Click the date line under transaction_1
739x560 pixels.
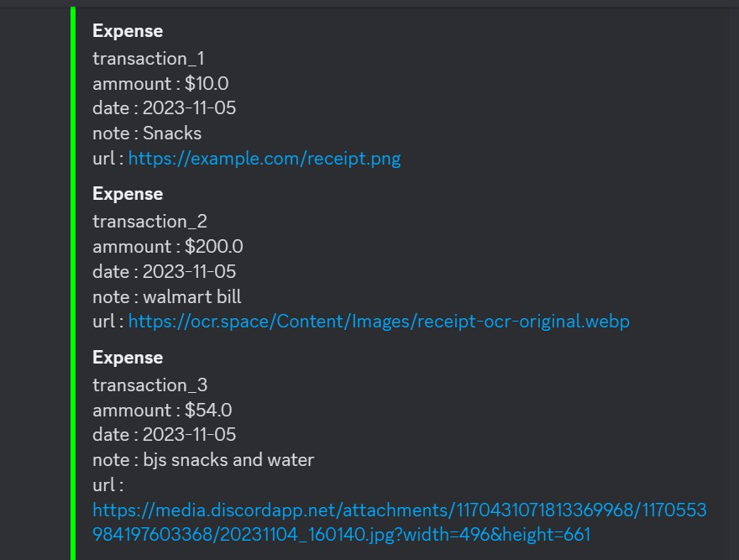164,108
